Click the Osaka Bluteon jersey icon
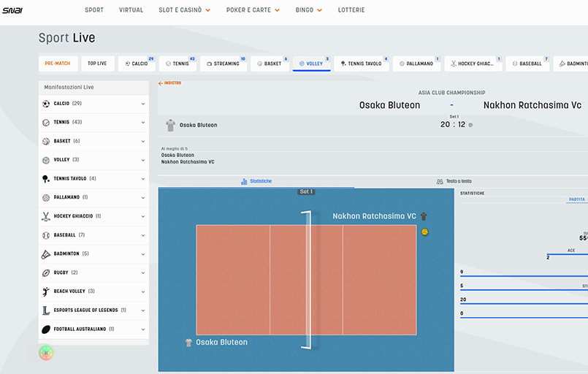This screenshot has height=374, width=588. click(170, 125)
